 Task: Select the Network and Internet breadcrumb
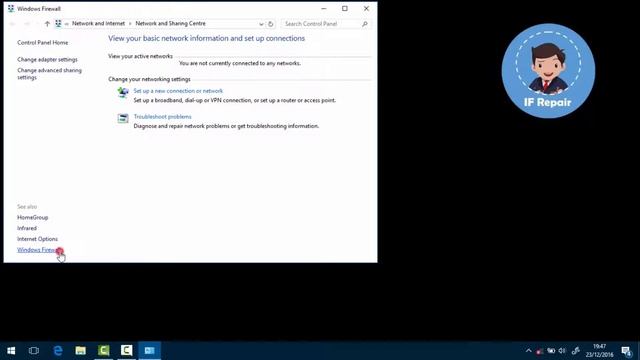coord(98,24)
